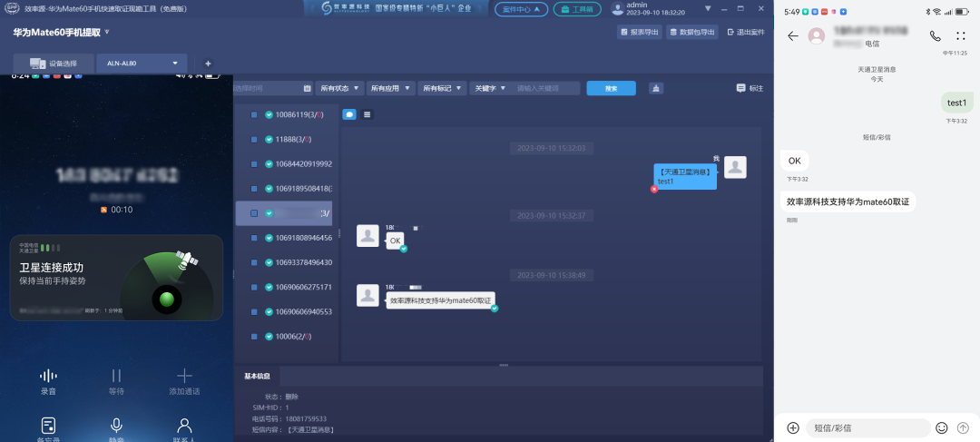Select the ALN-AL80 device tab

[142, 64]
